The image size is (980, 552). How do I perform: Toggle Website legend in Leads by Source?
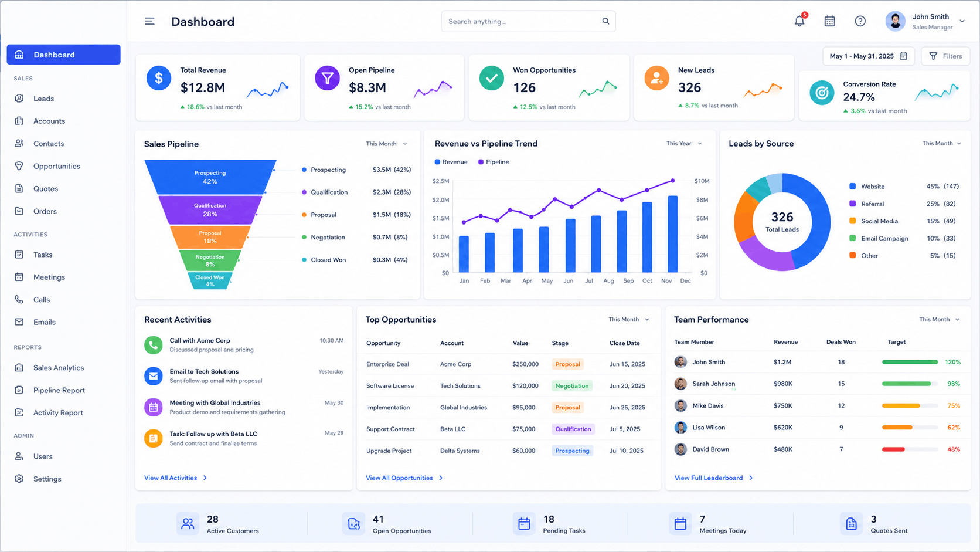[867, 187]
